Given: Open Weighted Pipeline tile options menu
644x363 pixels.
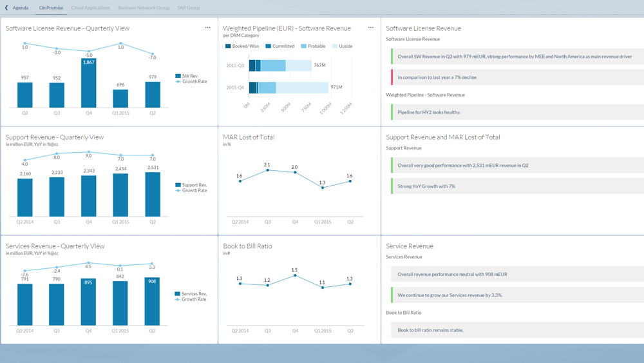Looking at the screenshot, I should coord(371,28).
